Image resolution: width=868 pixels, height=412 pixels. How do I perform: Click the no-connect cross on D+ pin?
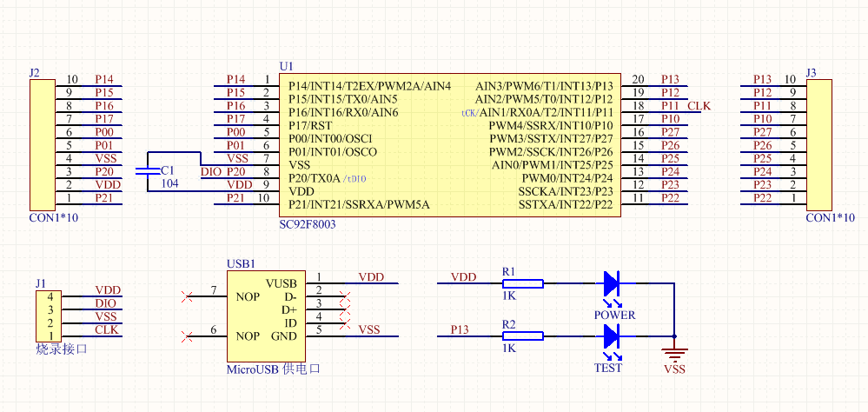pos(345,310)
